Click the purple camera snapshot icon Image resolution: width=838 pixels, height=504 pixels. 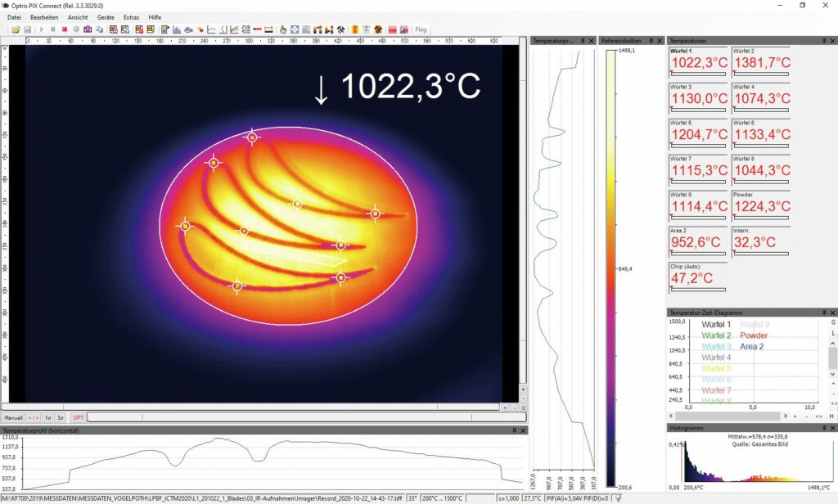88,29
